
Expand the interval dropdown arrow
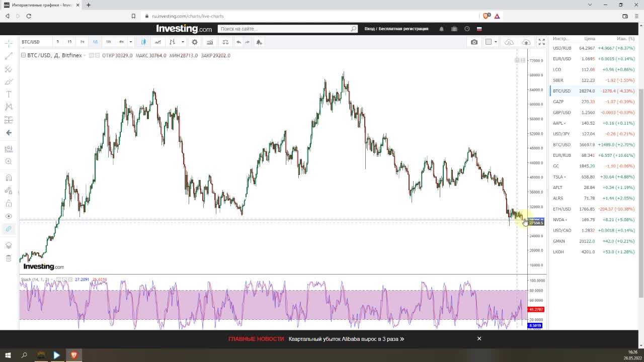click(x=130, y=42)
